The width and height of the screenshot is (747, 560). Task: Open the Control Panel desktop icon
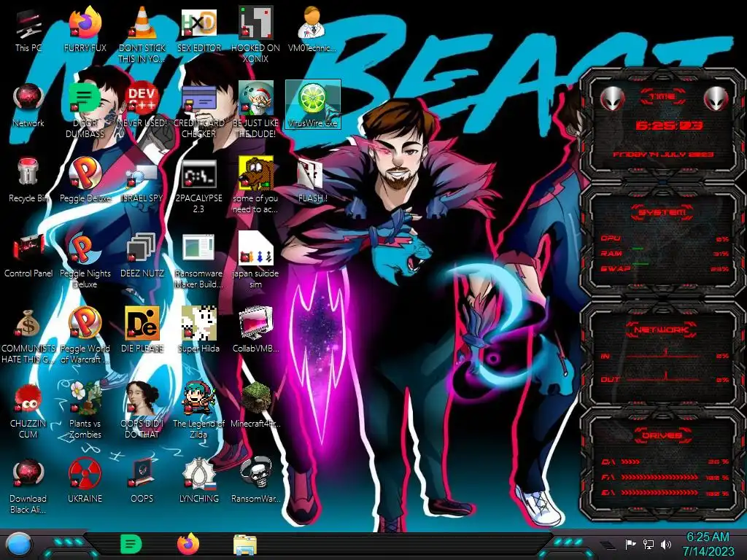(28, 255)
